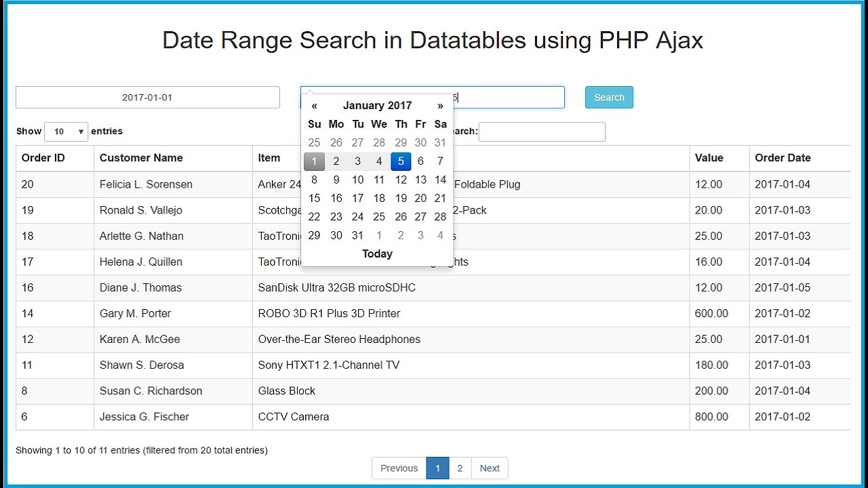Focus the table search text box
Screen dimensions: 868x488
(542, 131)
